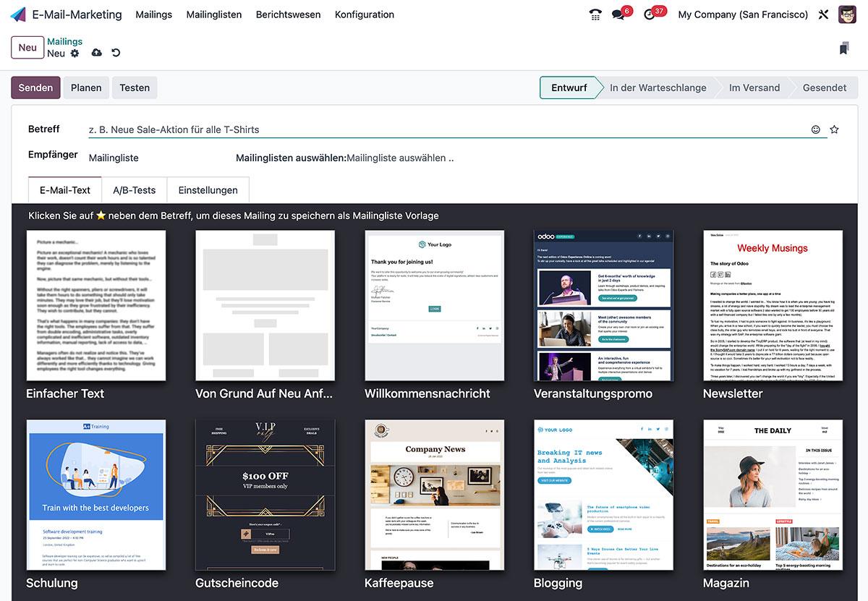Open the Mailings menu
868x601 pixels.
[x=154, y=14]
